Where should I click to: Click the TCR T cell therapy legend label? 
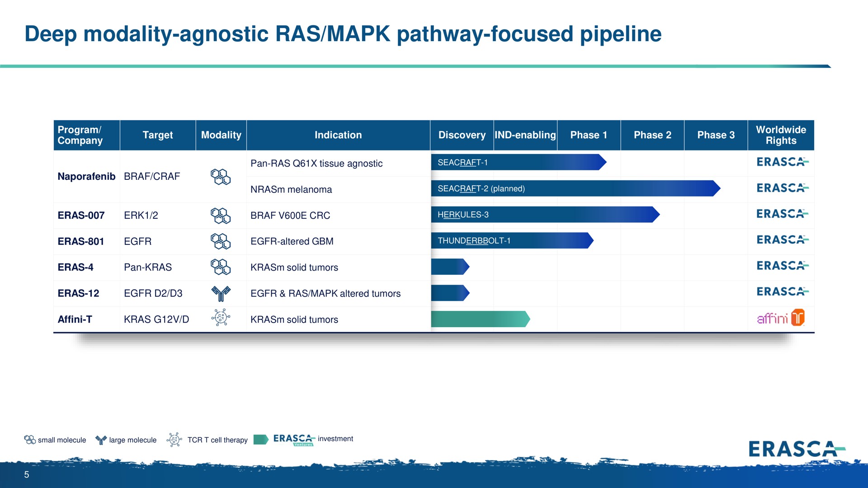coord(217,440)
